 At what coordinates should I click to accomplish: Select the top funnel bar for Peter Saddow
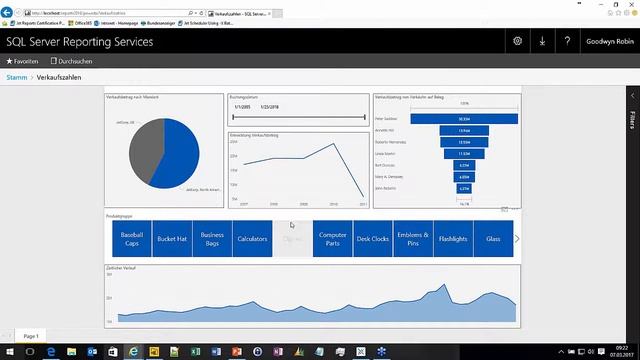tap(464, 119)
